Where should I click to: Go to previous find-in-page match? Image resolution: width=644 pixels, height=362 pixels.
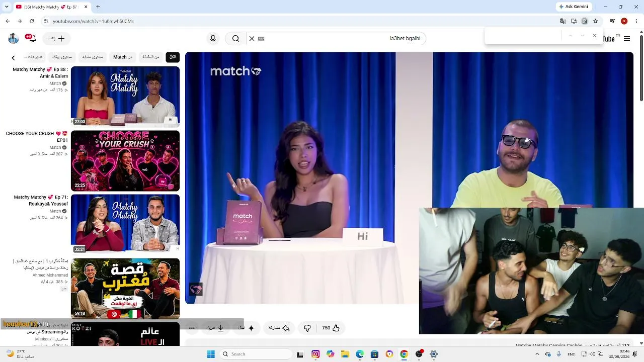pos(570,36)
